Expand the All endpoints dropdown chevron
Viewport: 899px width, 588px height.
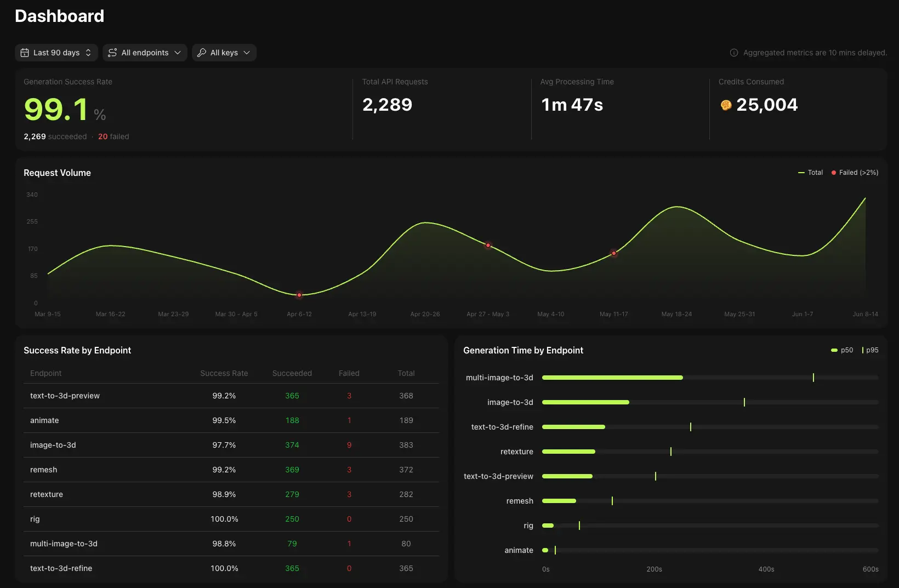click(178, 53)
